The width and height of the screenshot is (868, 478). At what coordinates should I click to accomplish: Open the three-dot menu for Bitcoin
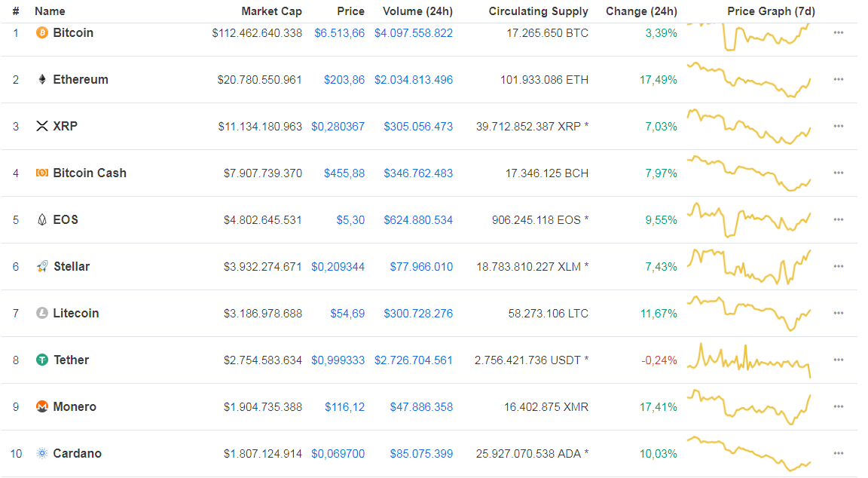pyautogui.click(x=839, y=33)
